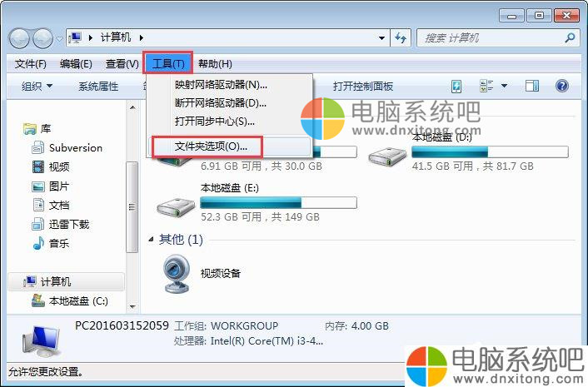Open the help question mark icon
The image size is (588, 387).
561,86
